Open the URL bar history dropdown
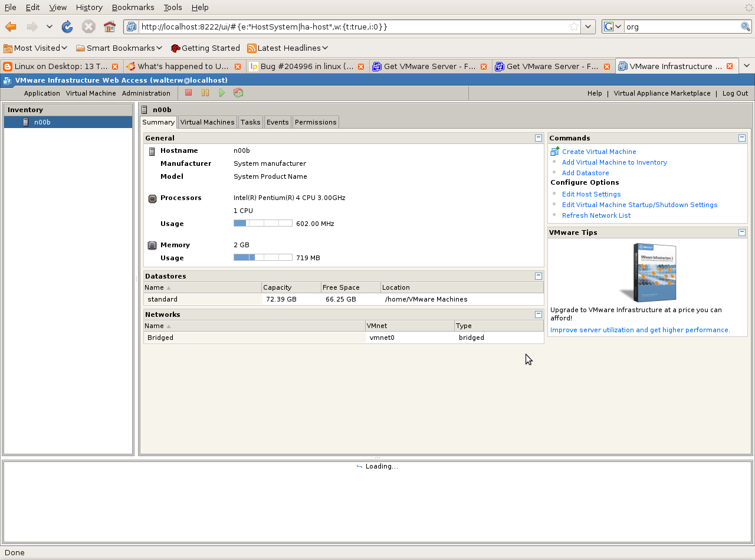The height and width of the screenshot is (560, 755). (x=588, y=27)
